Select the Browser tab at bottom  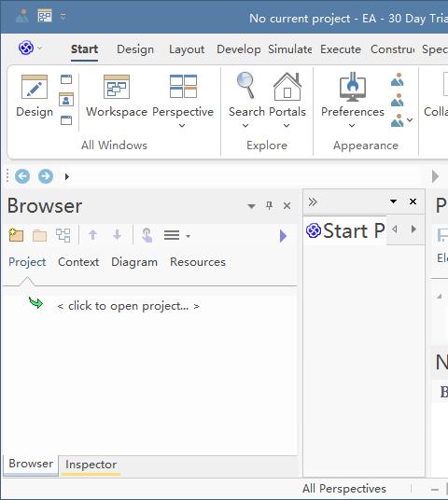click(31, 464)
